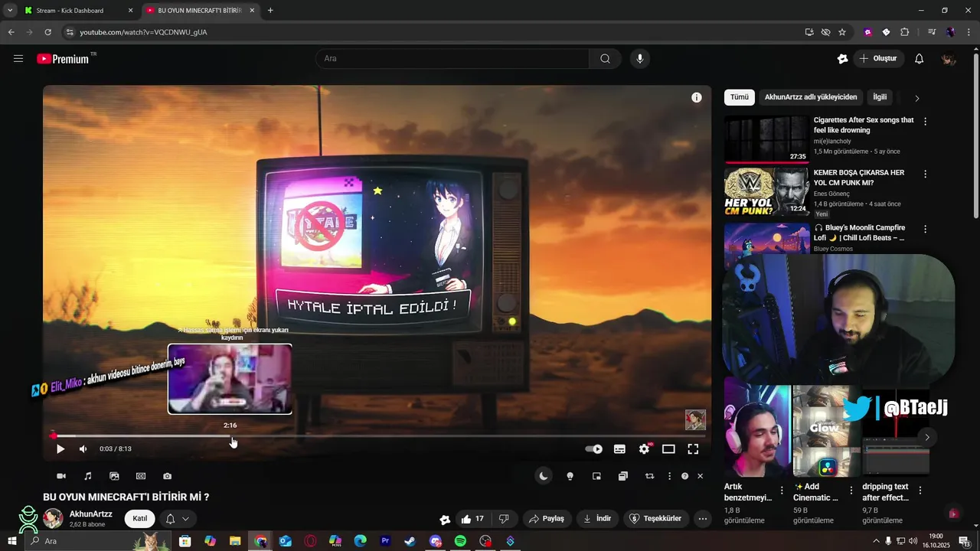
Task: Reload the page
Action: [x=47, y=32]
